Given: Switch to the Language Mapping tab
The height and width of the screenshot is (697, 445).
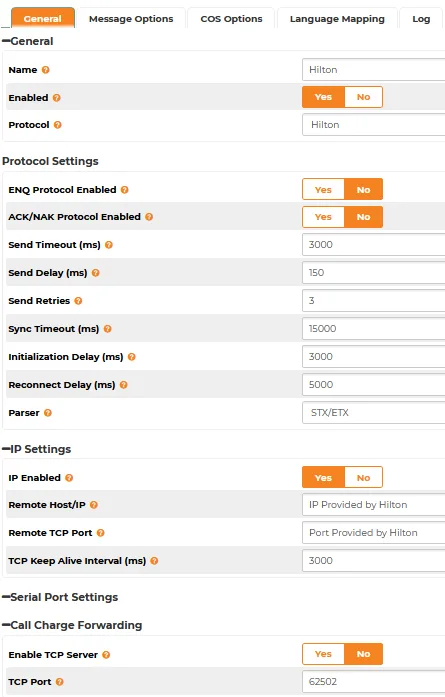Looking at the screenshot, I should coord(337,19).
